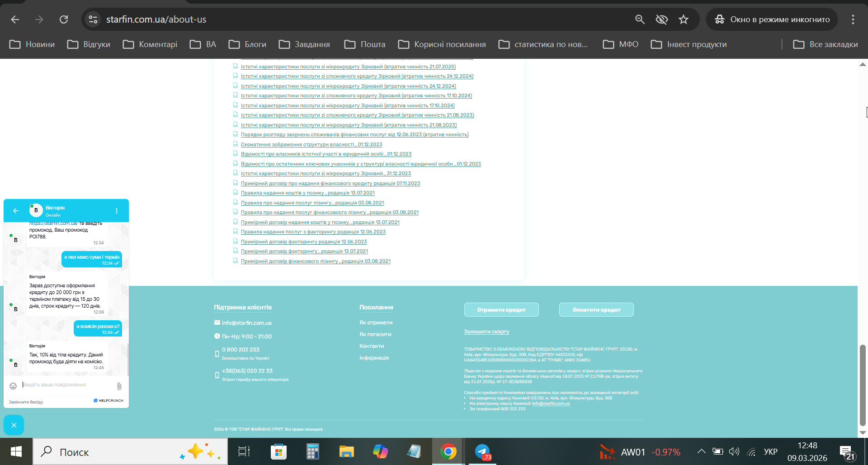Open the Notepad app from the taskbar

point(414,451)
